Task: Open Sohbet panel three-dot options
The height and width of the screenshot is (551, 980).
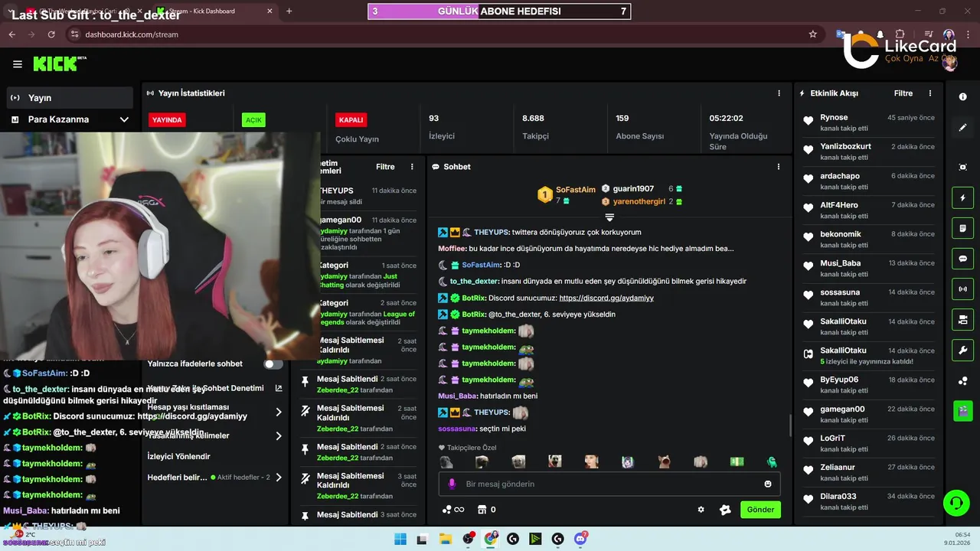Action: tap(779, 167)
